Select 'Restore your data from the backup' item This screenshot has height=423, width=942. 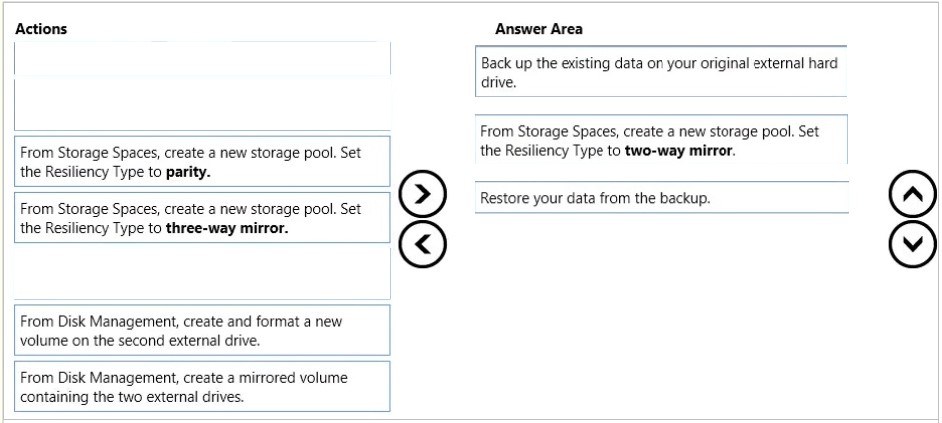661,197
